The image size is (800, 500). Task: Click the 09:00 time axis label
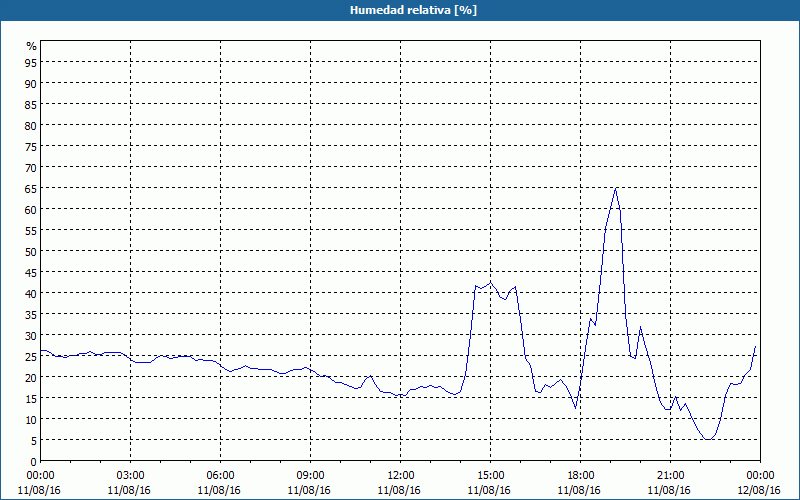pos(311,476)
